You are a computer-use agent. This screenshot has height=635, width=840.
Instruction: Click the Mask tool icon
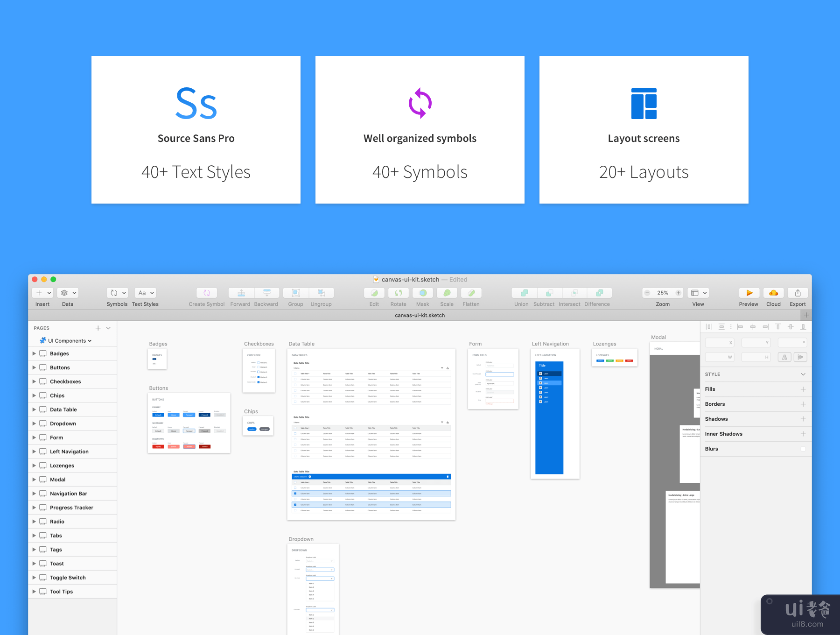(423, 293)
